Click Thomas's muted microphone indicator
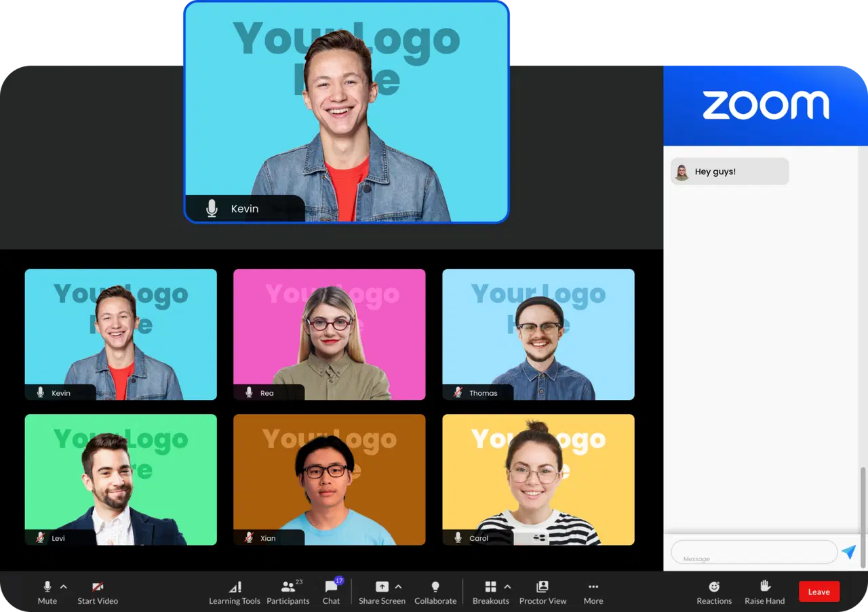The width and height of the screenshot is (868, 612). [458, 392]
